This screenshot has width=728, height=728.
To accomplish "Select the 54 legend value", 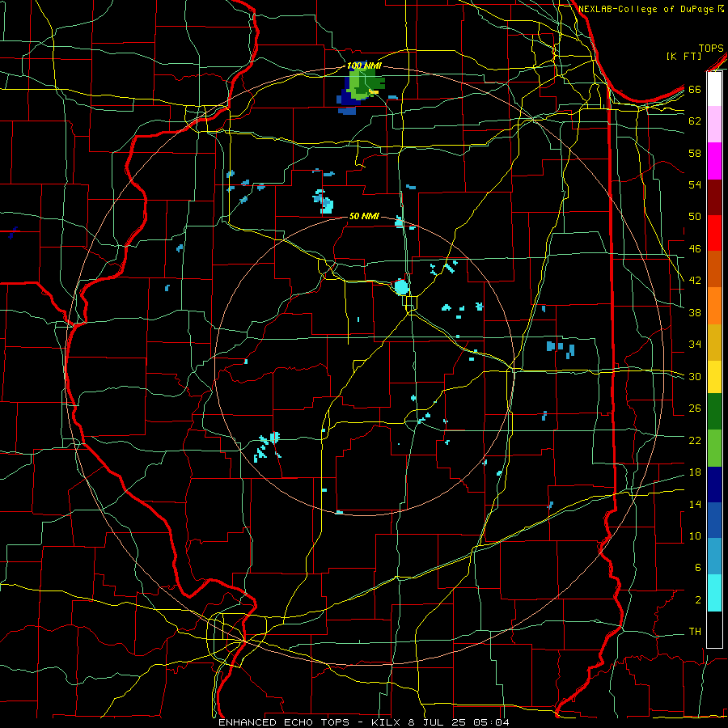I will click(695, 184).
